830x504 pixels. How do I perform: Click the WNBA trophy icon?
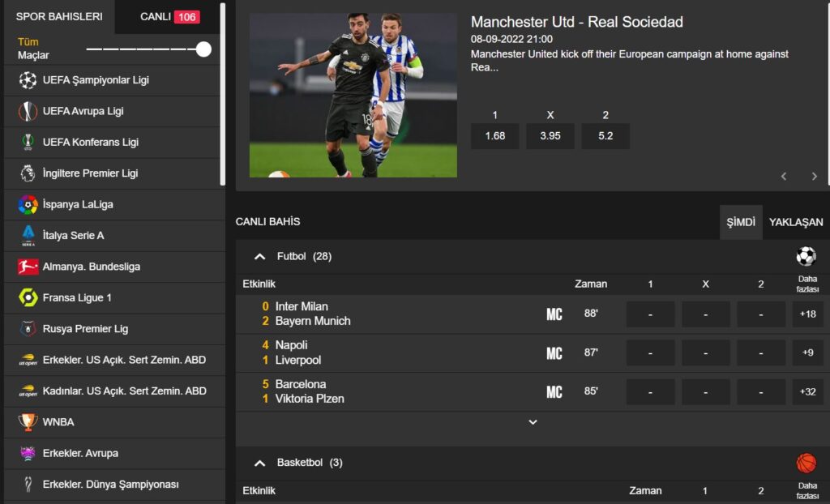click(28, 422)
